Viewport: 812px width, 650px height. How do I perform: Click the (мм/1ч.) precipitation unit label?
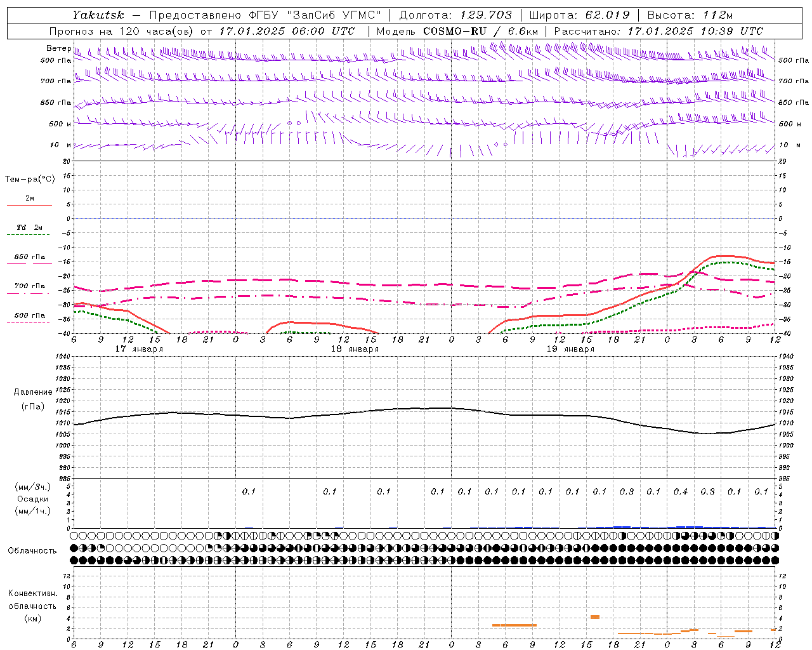[33, 511]
